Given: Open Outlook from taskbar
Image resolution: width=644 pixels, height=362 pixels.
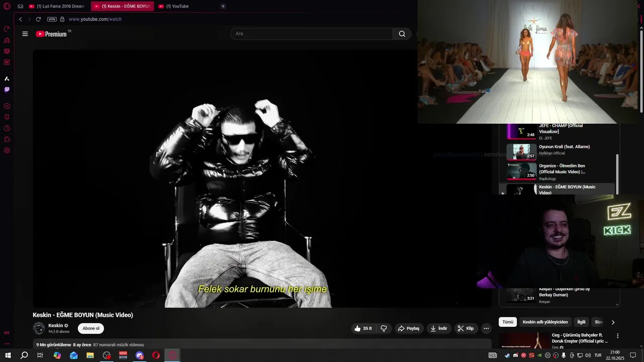Looking at the screenshot, I should (x=73, y=355).
